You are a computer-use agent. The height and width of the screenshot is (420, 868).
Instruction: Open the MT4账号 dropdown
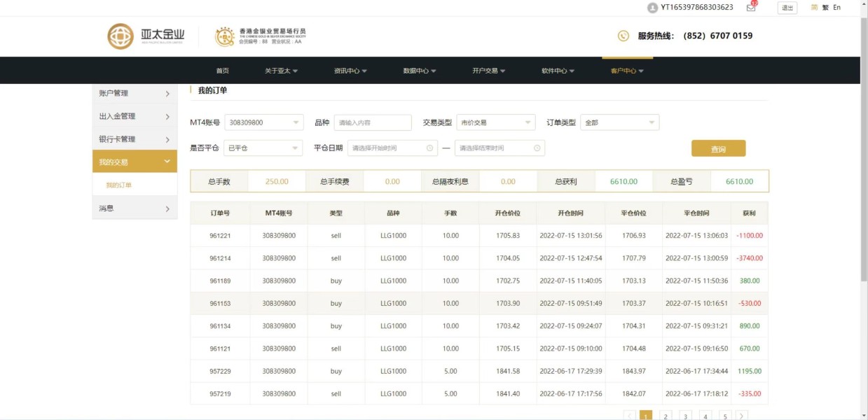click(263, 122)
